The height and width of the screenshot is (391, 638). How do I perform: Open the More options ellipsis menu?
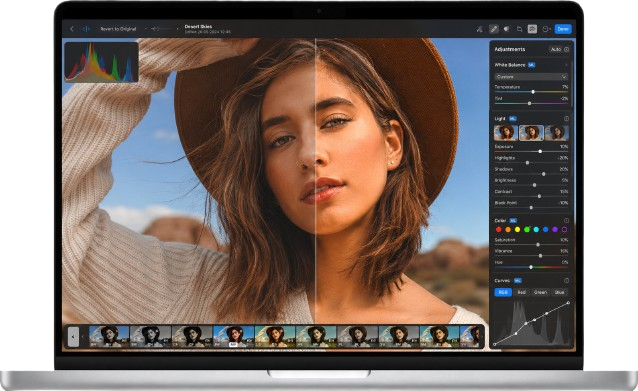tap(546, 29)
